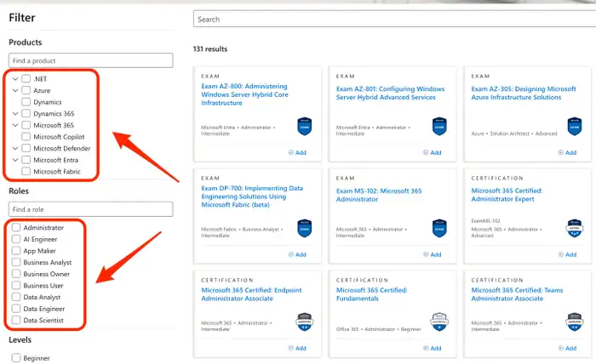Screen dimensions: 596x364
Task: Tick the AI Engineer role checkbox
Action: coord(16,239)
